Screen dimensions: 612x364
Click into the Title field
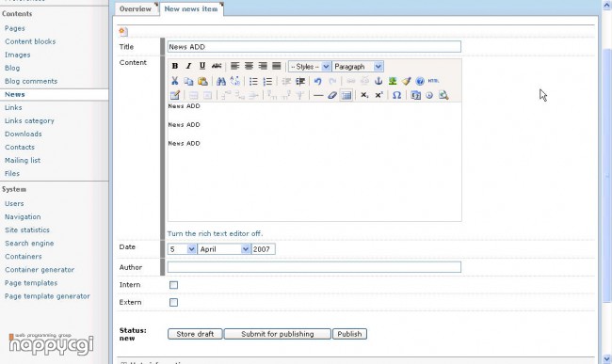tap(314, 47)
